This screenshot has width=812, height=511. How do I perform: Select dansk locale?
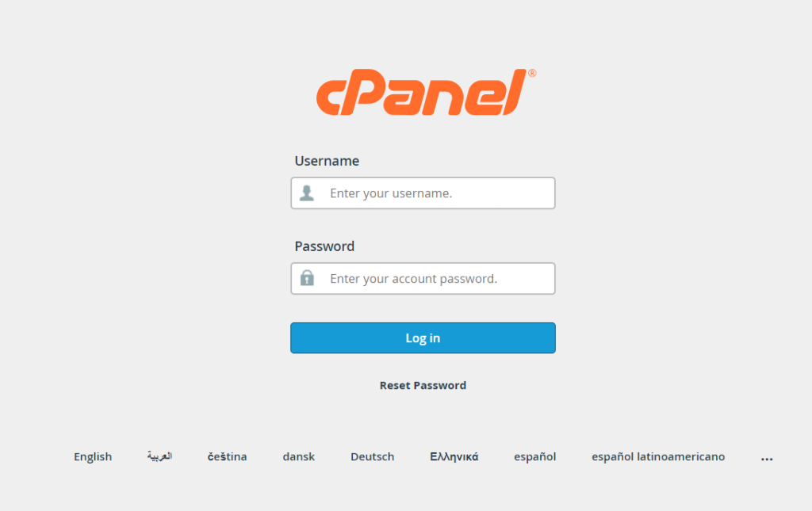(298, 457)
